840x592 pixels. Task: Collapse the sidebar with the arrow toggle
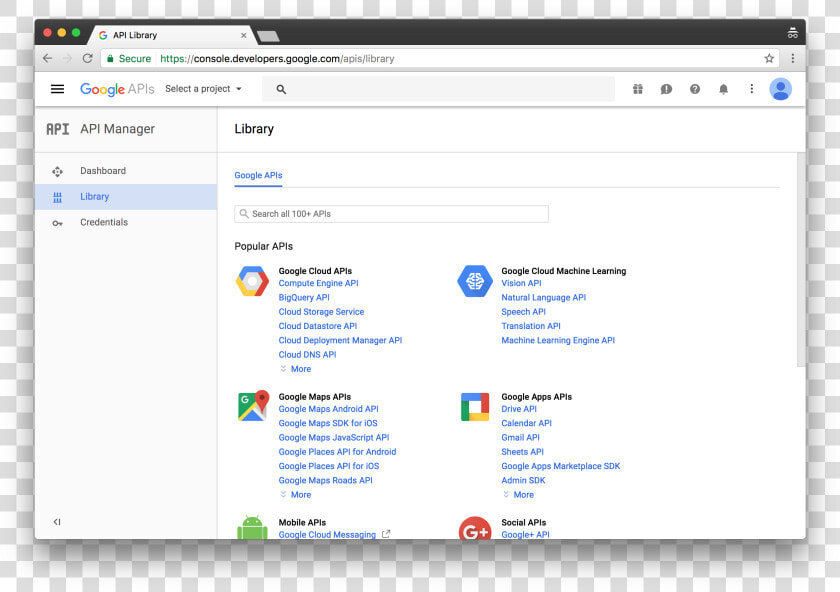click(x=57, y=522)
